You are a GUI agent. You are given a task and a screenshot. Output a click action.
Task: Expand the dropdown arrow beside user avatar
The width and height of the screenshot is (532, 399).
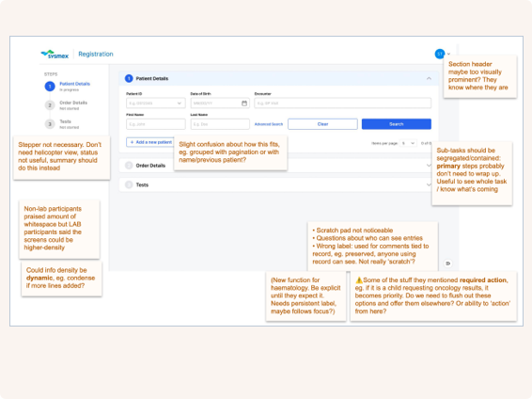448,54
